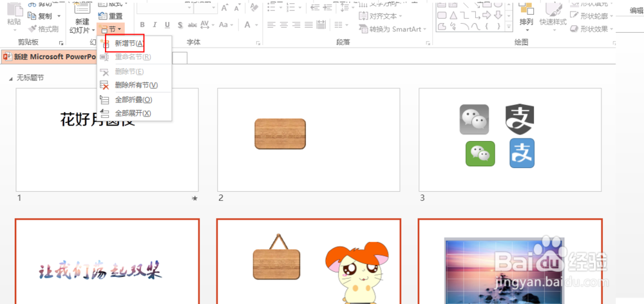Choose 删除所有节(V) from menu
This screenshot has width=644, height=304.
pyautogui.click(x=135, y=85)
